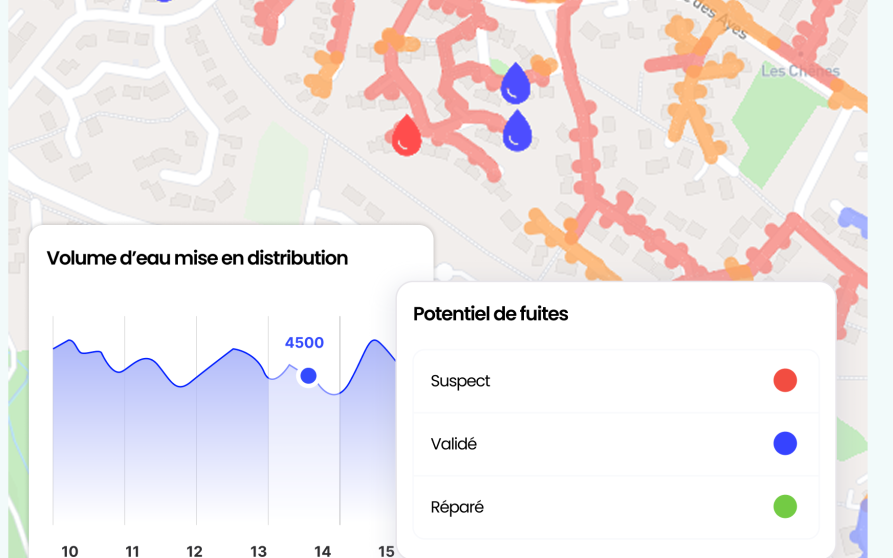
Task: Click the blue Validé legend dot
Action: tap(785, 443)
